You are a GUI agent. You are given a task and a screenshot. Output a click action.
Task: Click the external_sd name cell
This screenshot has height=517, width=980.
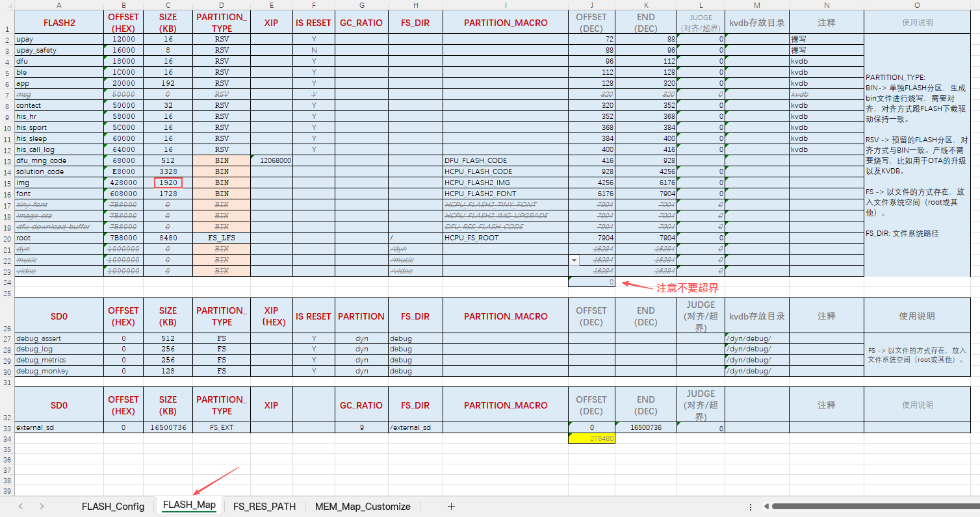tap(58, 427)
